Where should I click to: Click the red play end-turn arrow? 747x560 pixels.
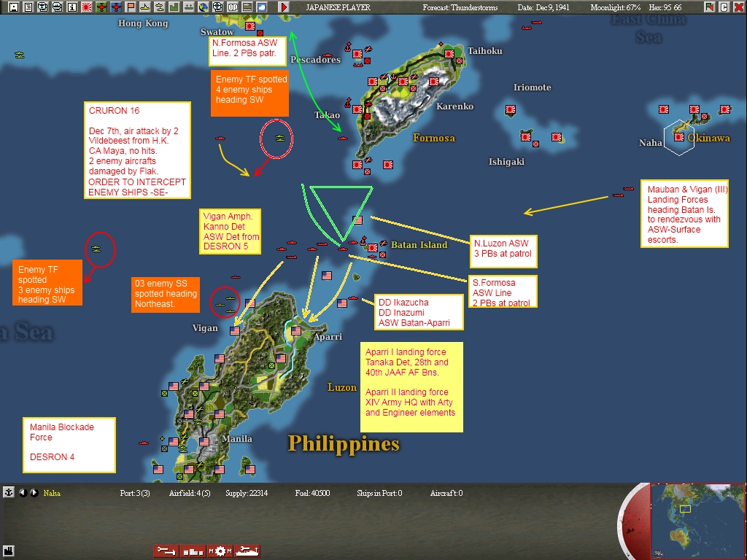coord(284,7)
